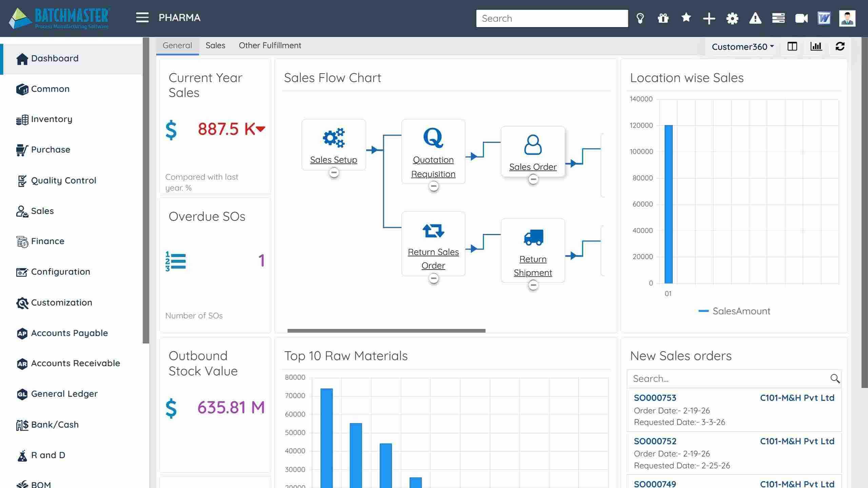Open the gift icon in top bar

663,18
